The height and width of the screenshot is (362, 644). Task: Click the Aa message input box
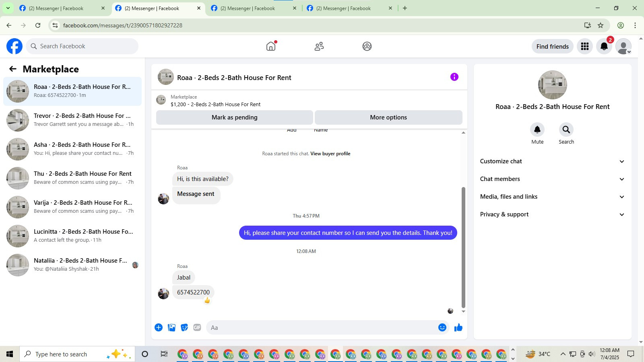click(322, 327)
